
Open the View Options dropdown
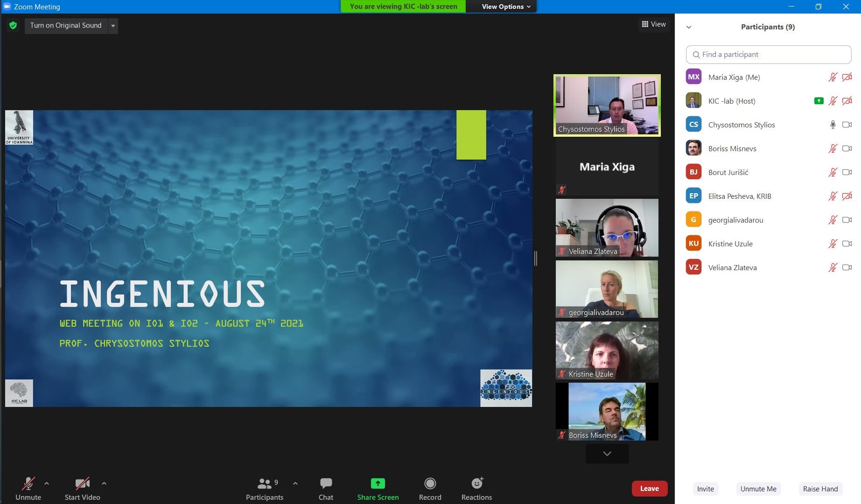[506, 7]
